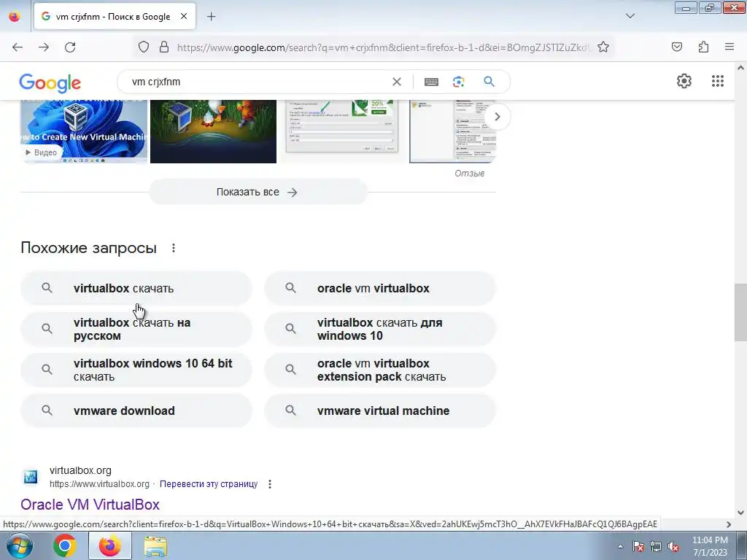747x560 pixels.
Task: Open the clock showing 11:04 PM
Action: [x=710, y=546]
